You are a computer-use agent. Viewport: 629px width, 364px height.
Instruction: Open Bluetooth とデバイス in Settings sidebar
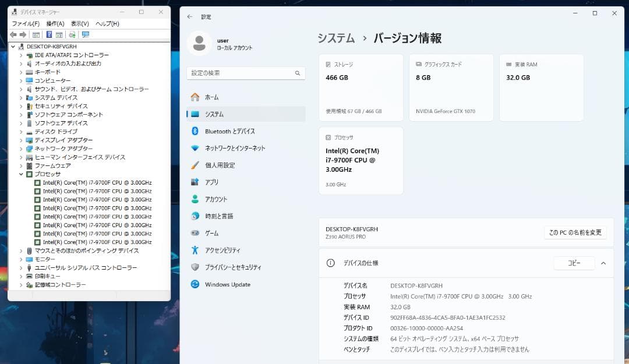229,131
